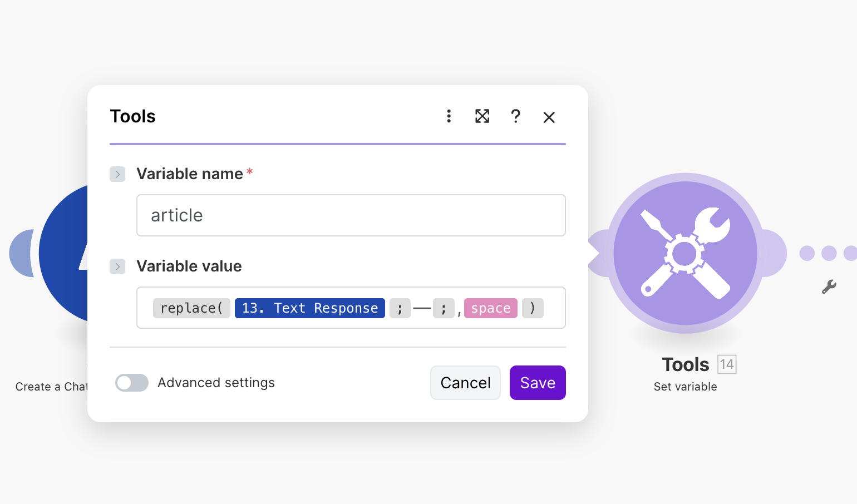
Task: Click the replace( function token
Action: pos(191,308)
